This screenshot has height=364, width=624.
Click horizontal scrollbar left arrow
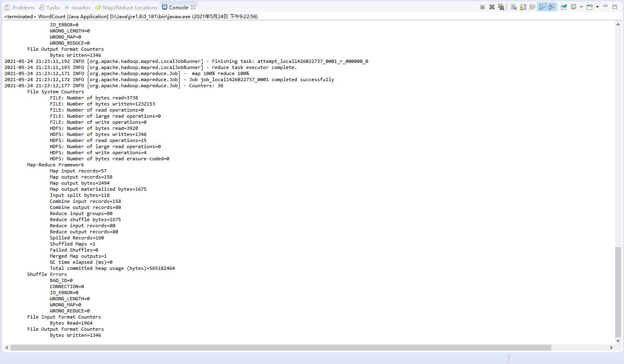tap(7, 347)
